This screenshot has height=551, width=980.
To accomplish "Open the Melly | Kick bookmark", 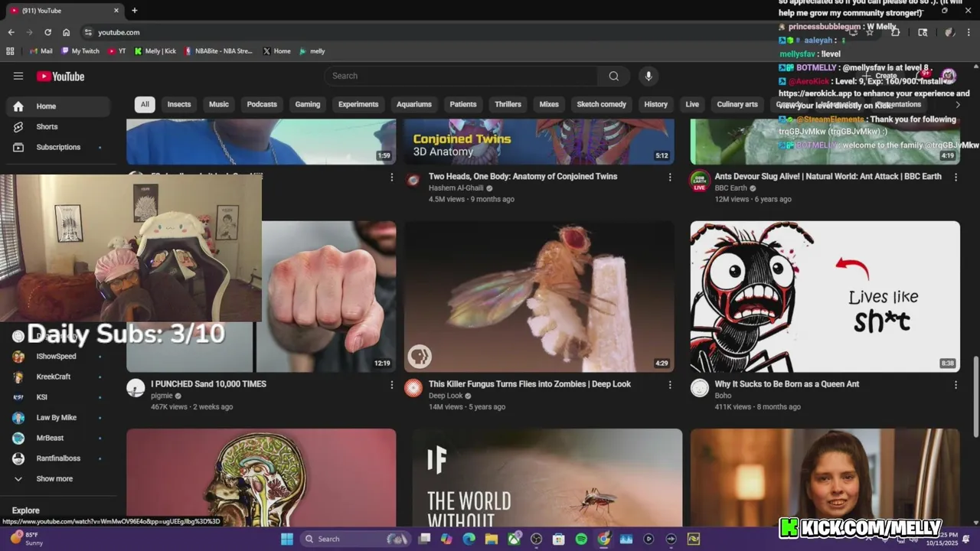I will pos(155,51).
